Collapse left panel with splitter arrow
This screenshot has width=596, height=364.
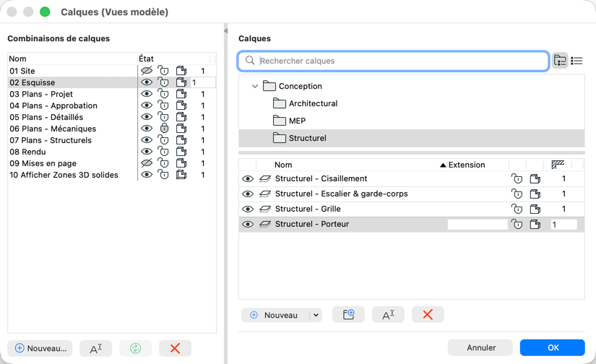pyautogui.click(x=225, y=31)
